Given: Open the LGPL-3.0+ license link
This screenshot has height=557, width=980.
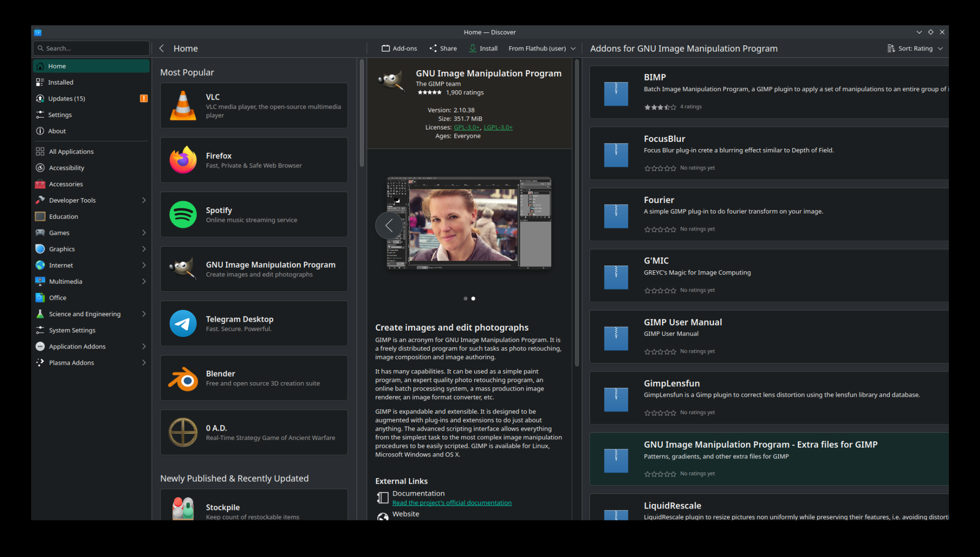Looking at the screenshot, I should [x=498, y=127].
